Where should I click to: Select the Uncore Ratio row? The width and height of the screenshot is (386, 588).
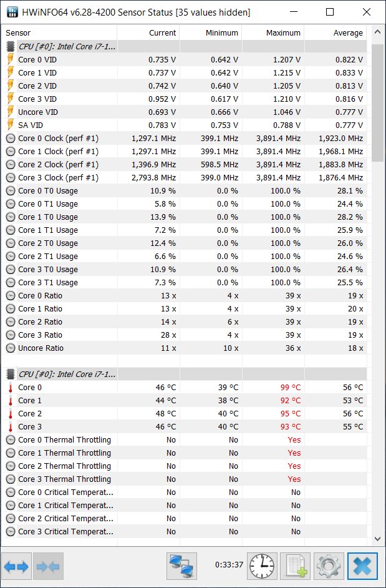click(x=186, y=348)
